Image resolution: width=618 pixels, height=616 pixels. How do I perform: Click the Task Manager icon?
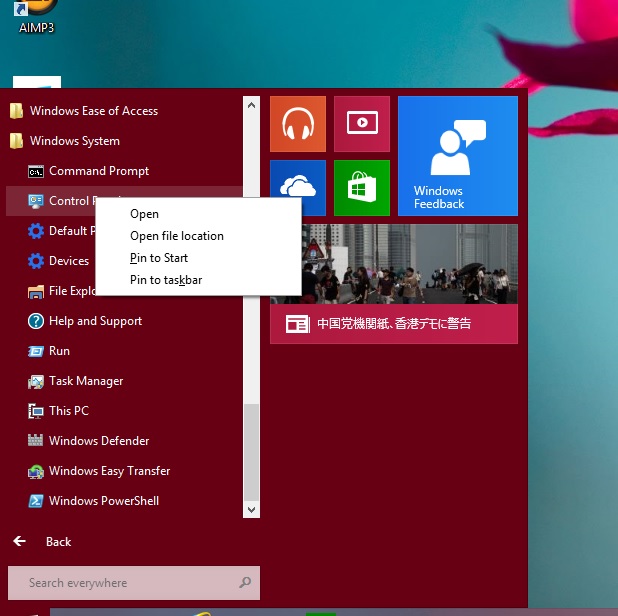click(36, 382)
